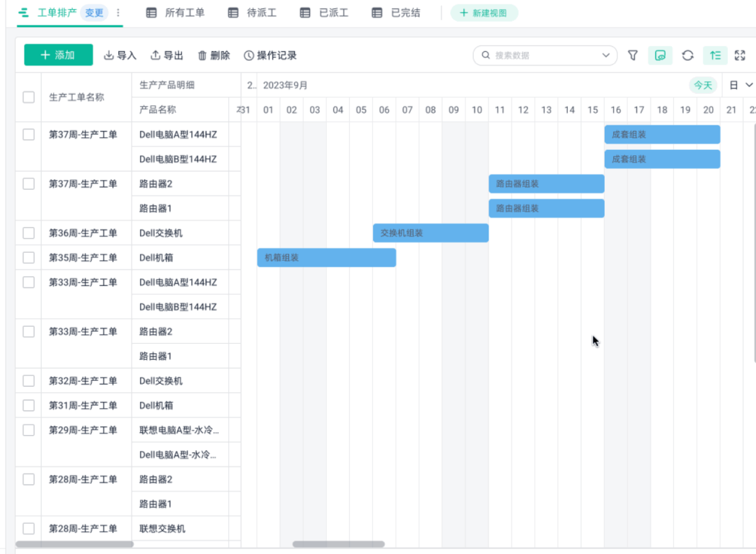Click the row expand/collapse sort icon

715,55
